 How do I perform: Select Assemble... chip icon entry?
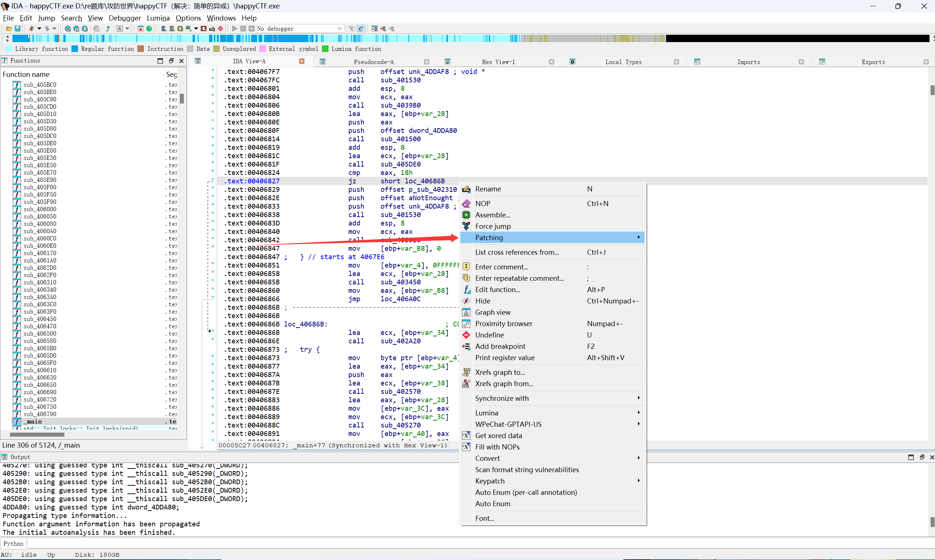click(466, 215)
